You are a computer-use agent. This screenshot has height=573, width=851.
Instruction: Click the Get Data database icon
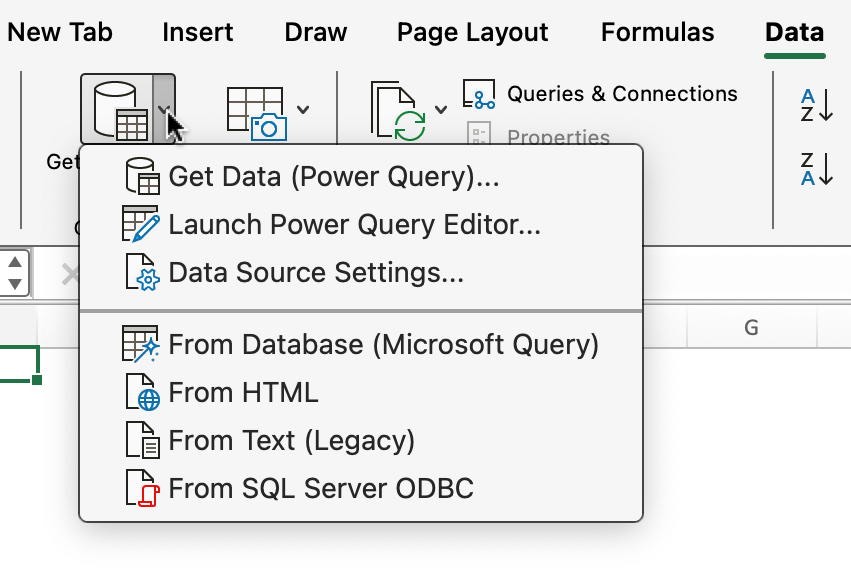click(x=118, y=109)
